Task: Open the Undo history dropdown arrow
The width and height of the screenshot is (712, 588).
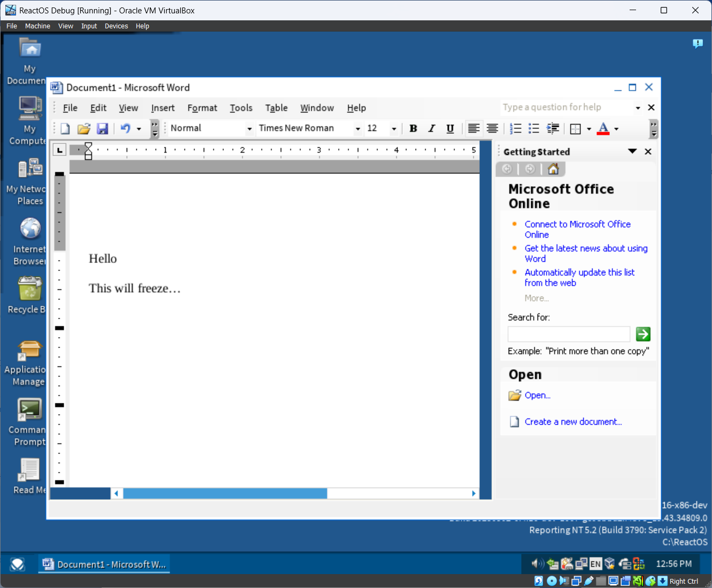Action: point(139,129)
